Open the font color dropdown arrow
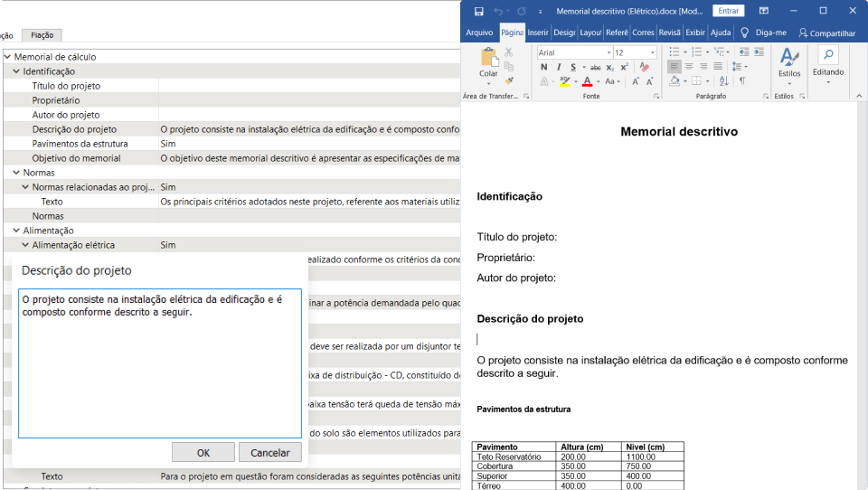The image size is (868, 490). [598, 82]
